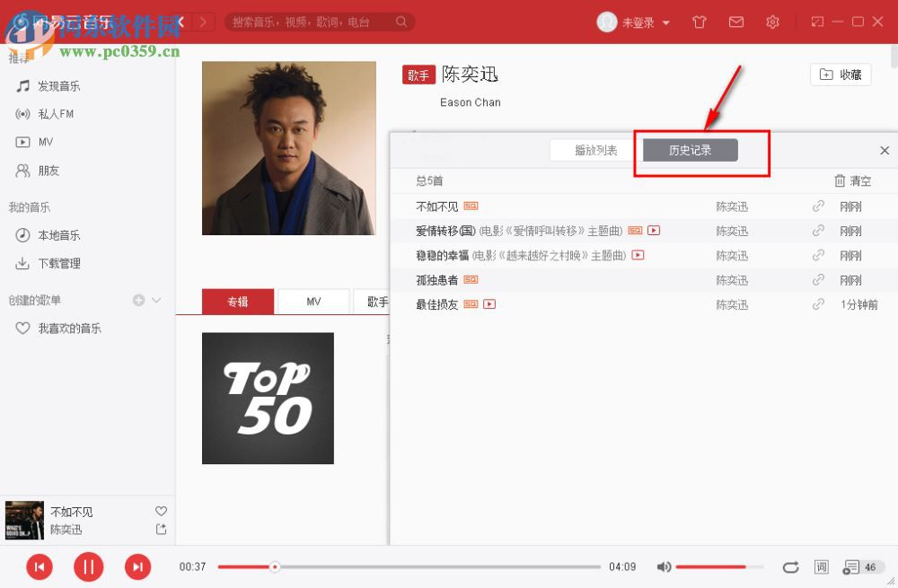Open app settings via gear icon
Viewport: 898px width, 588px height.
tap(773, 22)
